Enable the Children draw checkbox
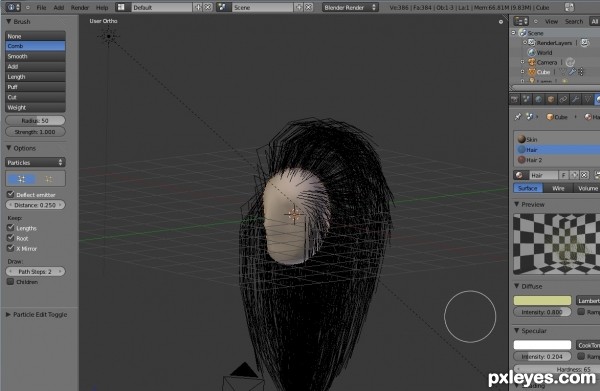Viewport: 600px width, 391px height. pyautogui.click(x=11, y=282)
